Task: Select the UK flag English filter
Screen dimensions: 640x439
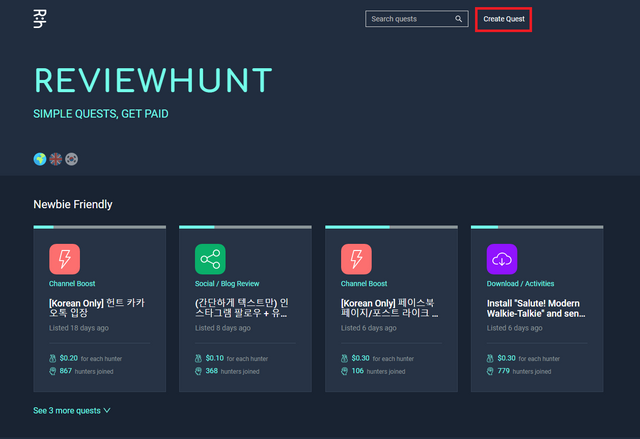Action: click(x=56, y=159)
